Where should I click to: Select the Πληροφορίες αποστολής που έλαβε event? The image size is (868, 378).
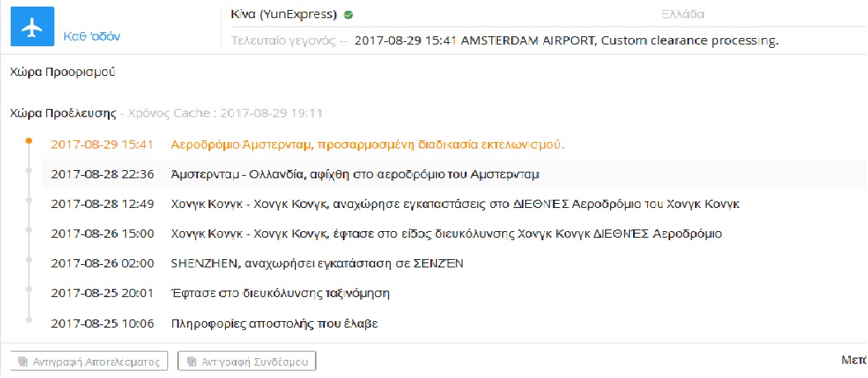pyautogui.click(x=274, y=323)
